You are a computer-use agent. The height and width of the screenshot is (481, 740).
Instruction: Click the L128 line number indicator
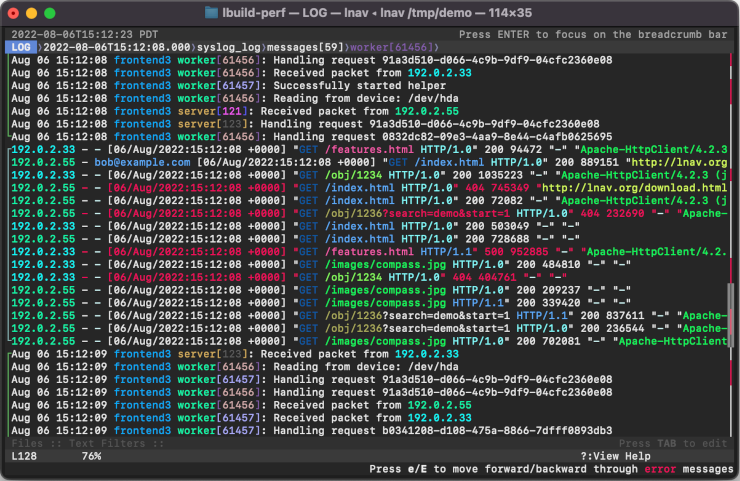24,456
